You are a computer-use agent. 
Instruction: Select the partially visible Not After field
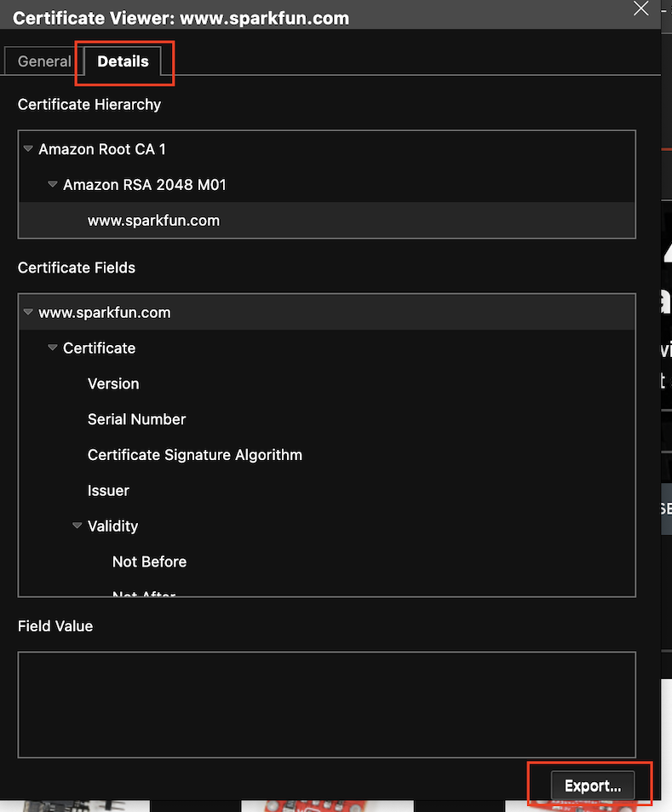pyautogui.click(x=143, y=593)
